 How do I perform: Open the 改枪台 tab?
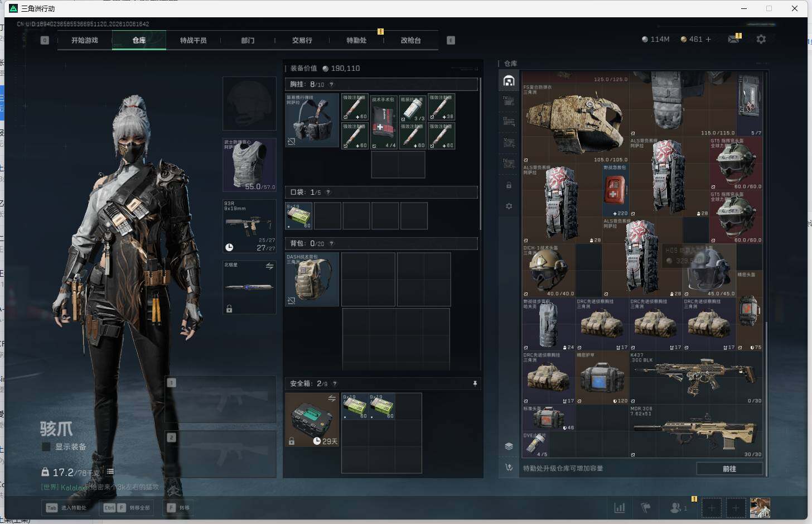[411, 40]
